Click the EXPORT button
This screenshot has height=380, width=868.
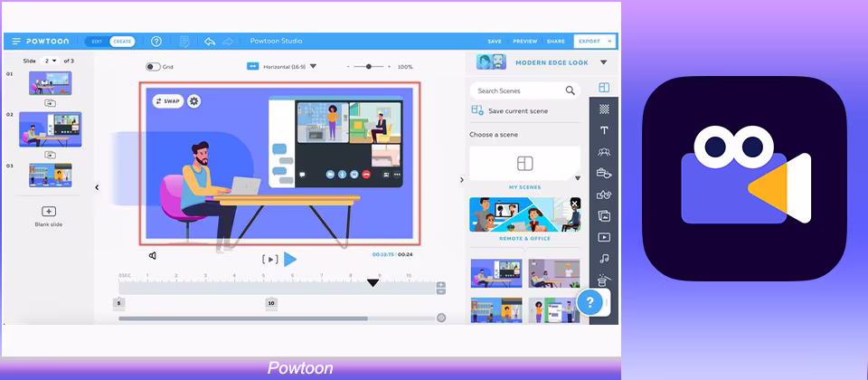point(590,42)
